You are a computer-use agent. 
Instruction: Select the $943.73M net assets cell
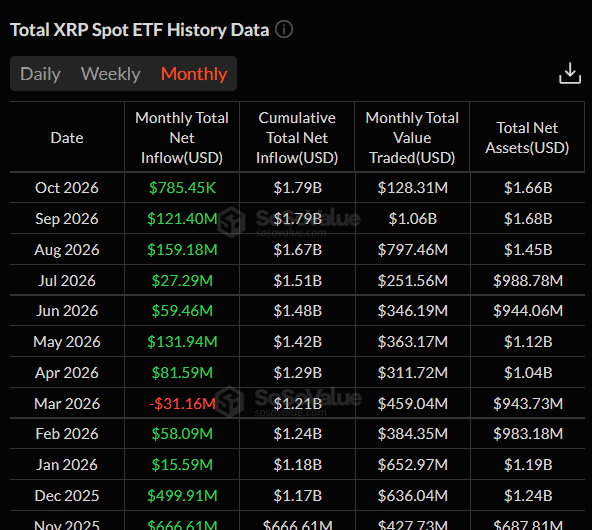[x=528, y=404]
